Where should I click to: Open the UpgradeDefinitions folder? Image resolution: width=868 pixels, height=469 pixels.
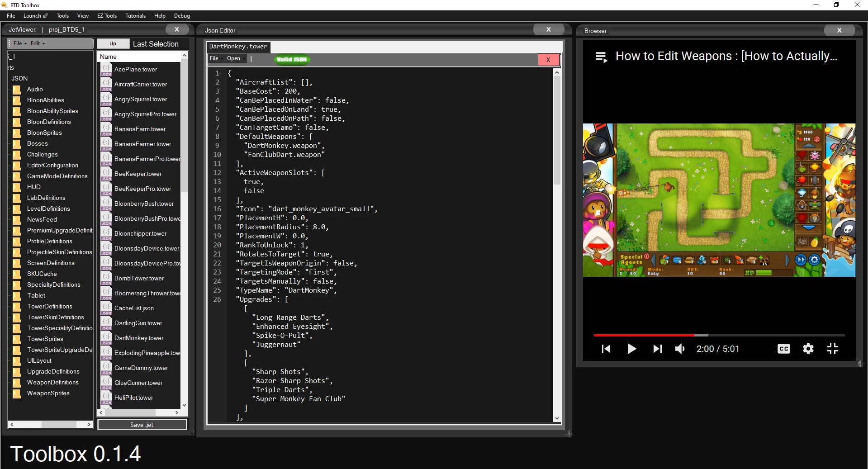click(53, 371)
